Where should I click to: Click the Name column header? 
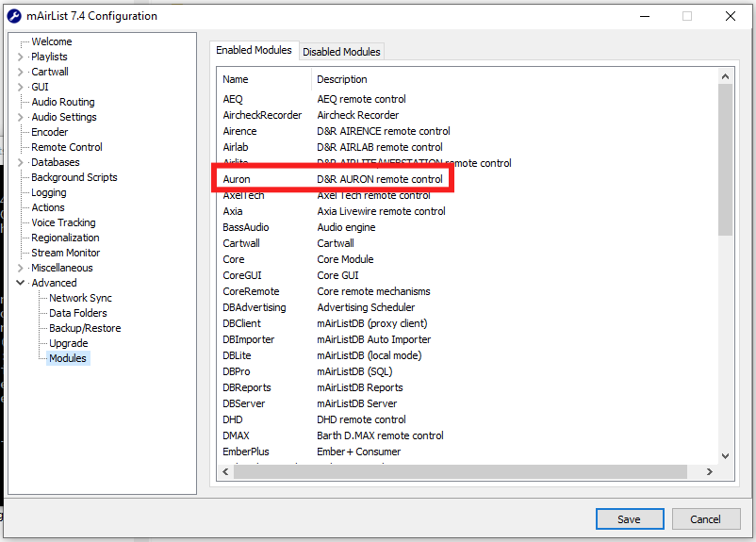tap(264, 79)
